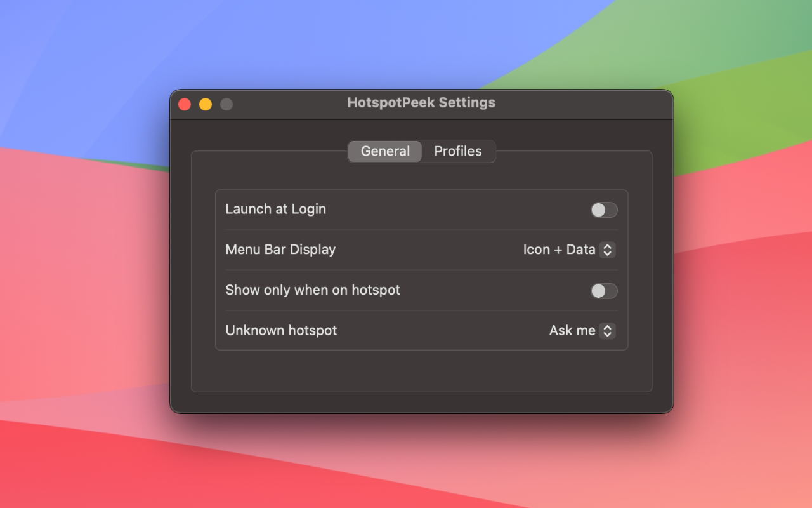Turn on Show only when on hotspot
The height and width of the screenshot is (508, 812).
tap(603, 291)
